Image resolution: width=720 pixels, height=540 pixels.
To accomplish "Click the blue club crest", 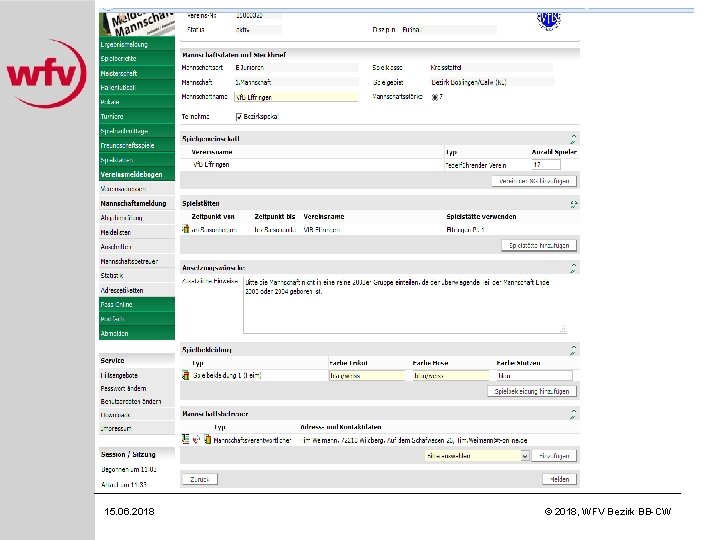I will (x=549, y=21).
